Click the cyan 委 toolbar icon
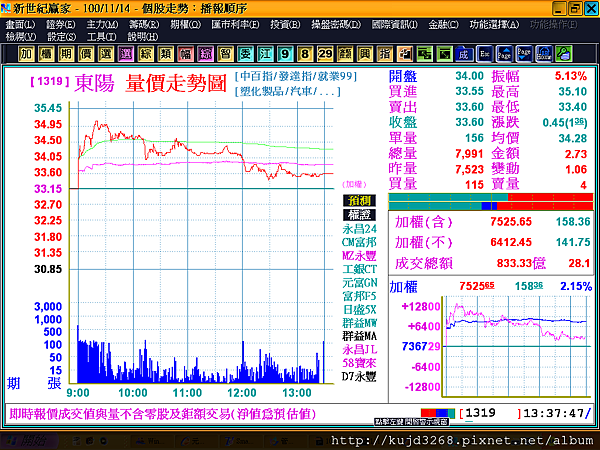 click(x=245, y=54)
